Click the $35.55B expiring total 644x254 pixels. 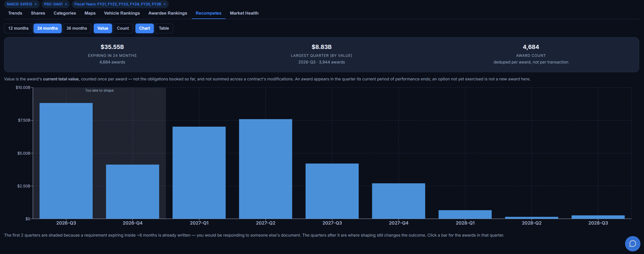pos(112,47)
